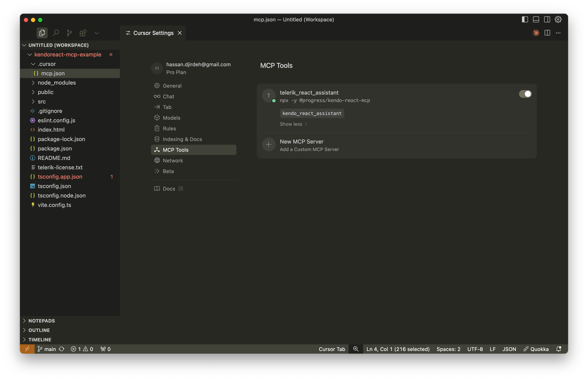Open package.json file
Viewport: 588px width, 380px height.
pos(70,148)
